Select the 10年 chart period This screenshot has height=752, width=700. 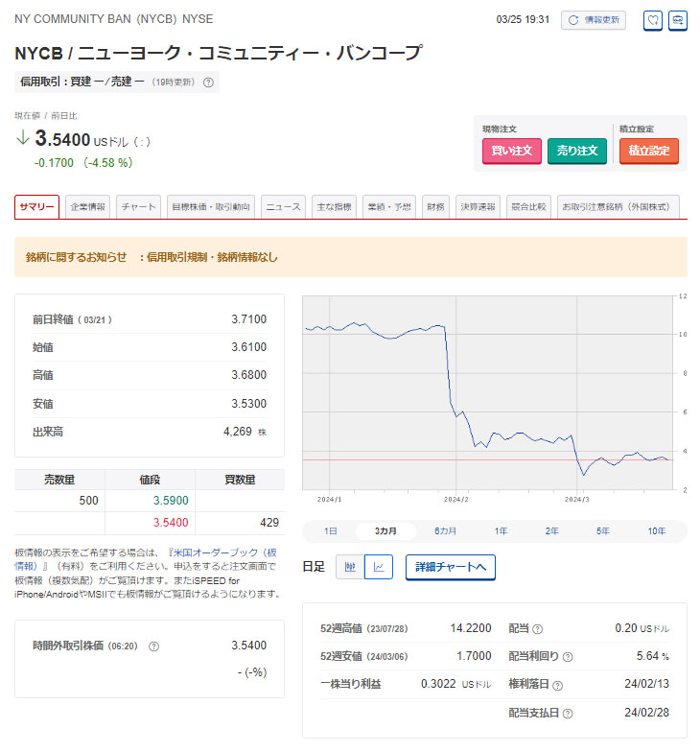click(x=657, y=531)
